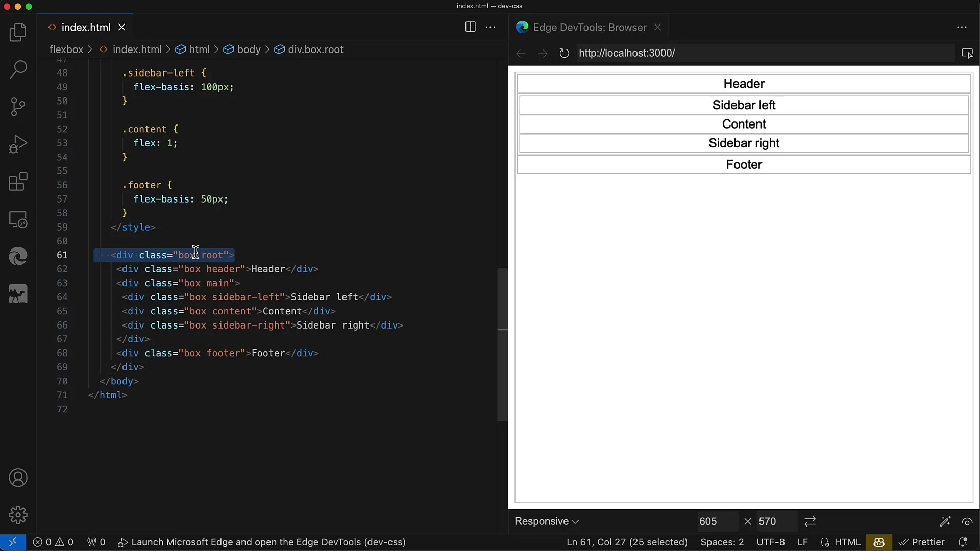Click the closing '</style>' tag line
This screenshot has height=551, width=980.
[133, 227]
